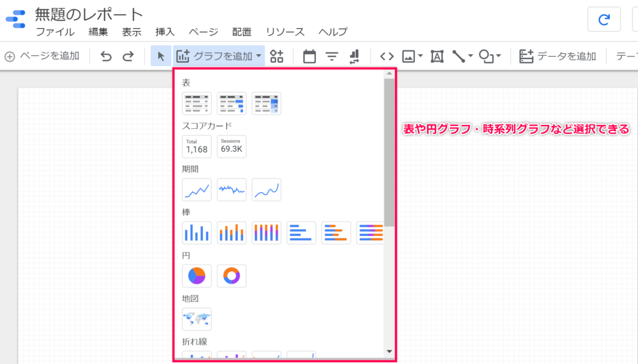Click the undo arrow icon
The height and width of the screenshot is (364, 638).
[106, 56]
